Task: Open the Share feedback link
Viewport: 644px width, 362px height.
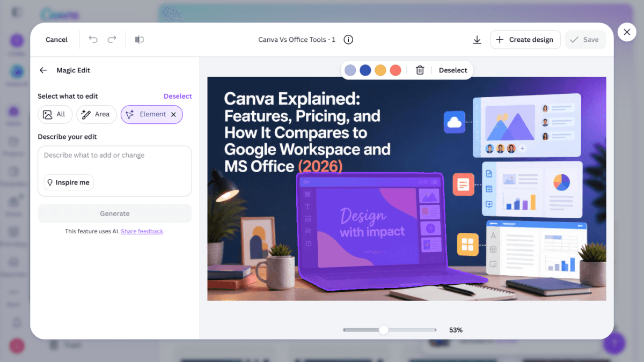Action: point(142,232)
